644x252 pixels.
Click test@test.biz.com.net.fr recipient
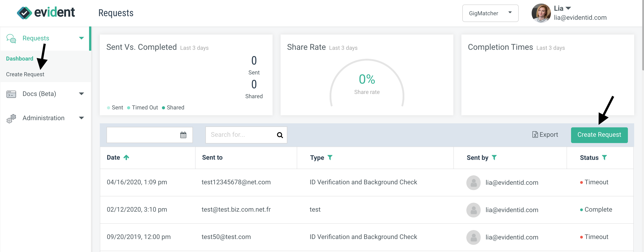point(236,210)
